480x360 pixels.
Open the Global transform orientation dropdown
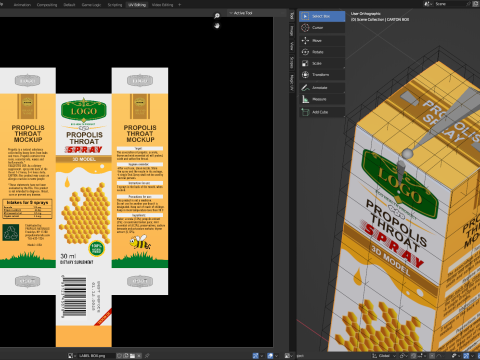click(x=384, y=356)
